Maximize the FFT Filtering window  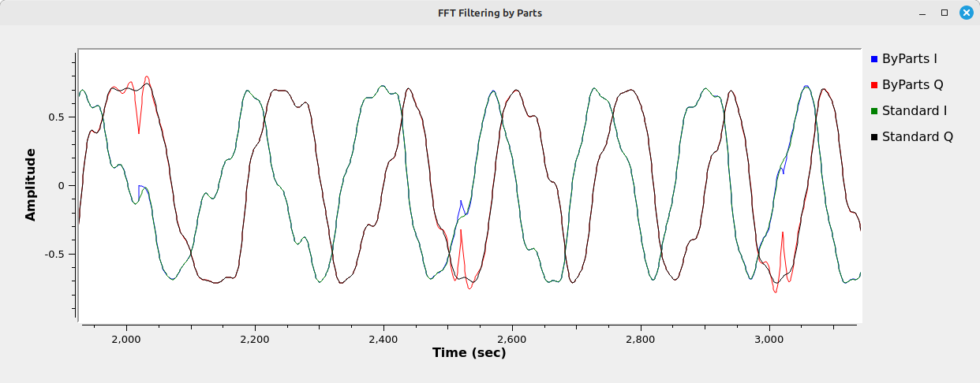click(944, 13)
